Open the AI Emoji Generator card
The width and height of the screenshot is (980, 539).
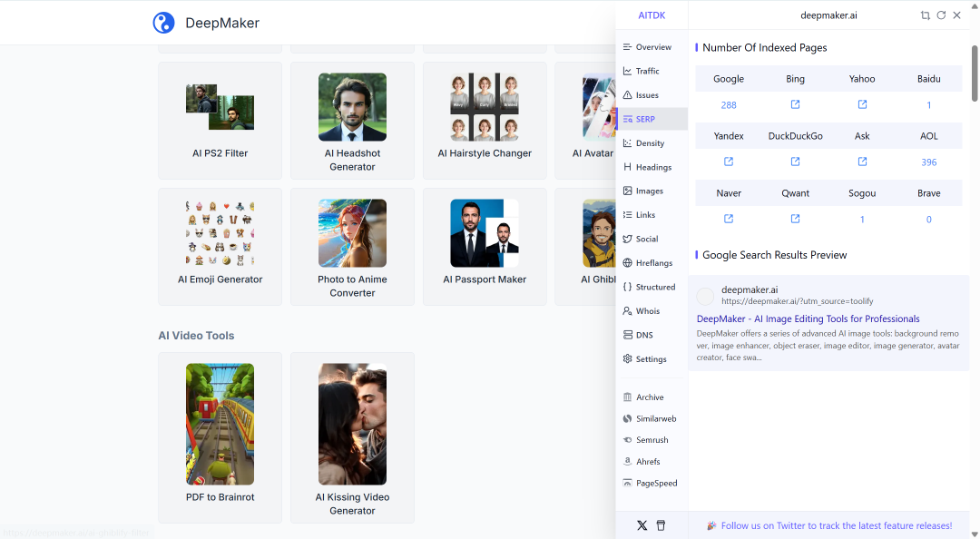pyautogui.click(x=220, y=247)
